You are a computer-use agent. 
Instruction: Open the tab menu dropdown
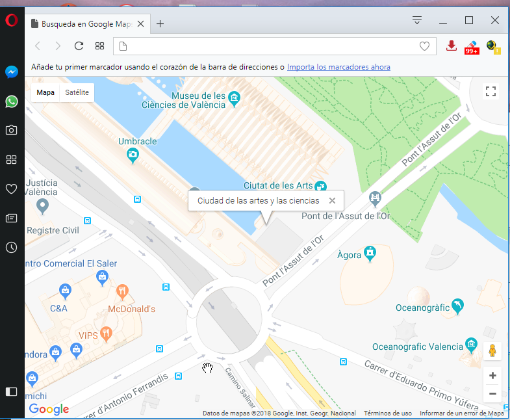[417, 20]
